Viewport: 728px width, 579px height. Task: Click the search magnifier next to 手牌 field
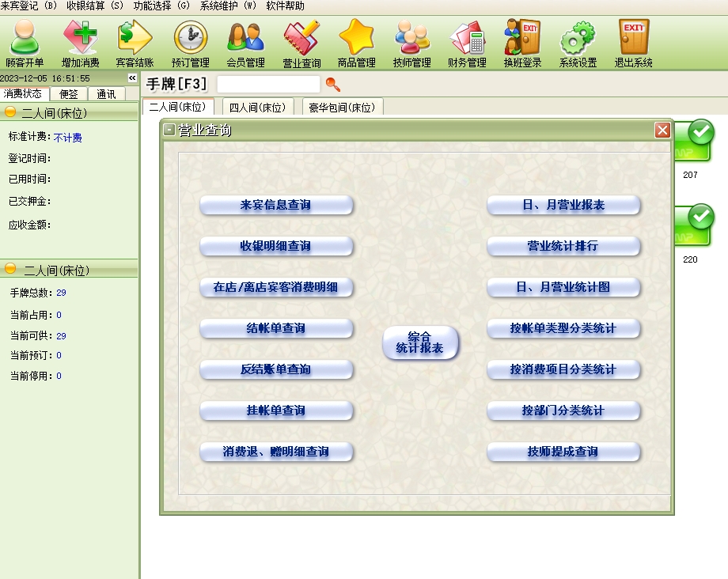(x=333, y=84)
